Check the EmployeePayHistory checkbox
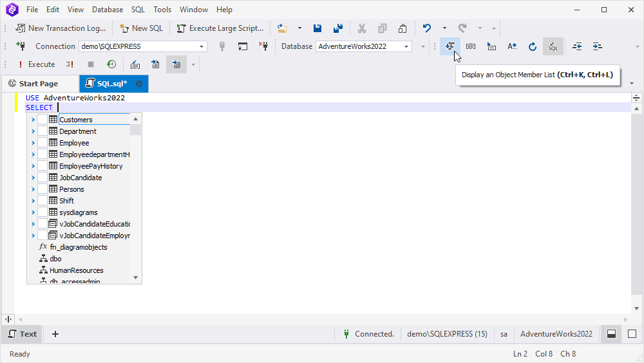The width and height of the screenshot is (644, 363). 43,166
